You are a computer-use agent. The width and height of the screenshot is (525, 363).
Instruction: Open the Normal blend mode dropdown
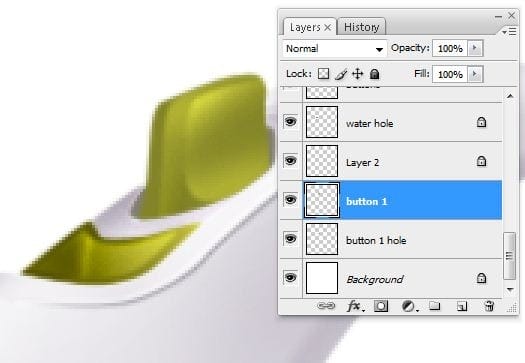[x=335, y=49]
